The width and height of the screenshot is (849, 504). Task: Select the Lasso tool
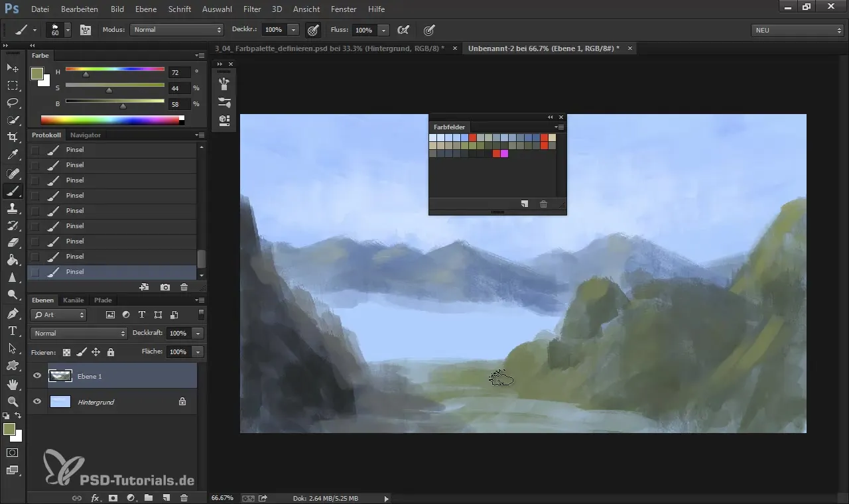click(13, 103)
